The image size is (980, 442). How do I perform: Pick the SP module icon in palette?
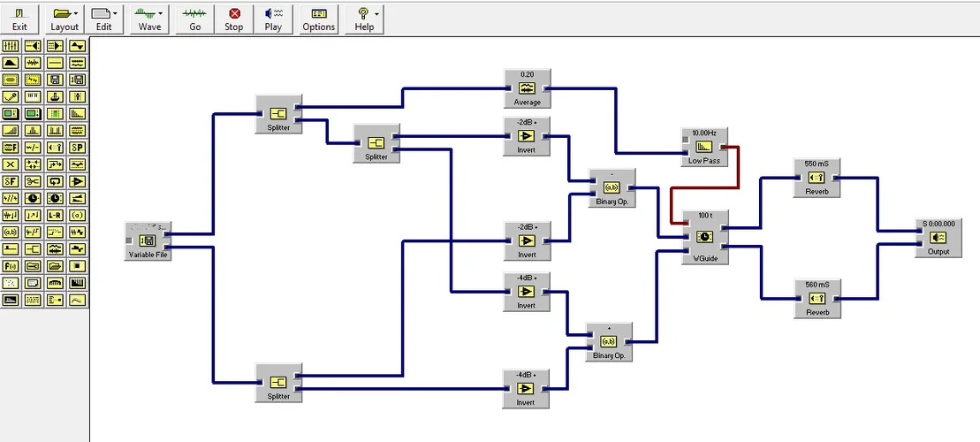click(78, 148)
